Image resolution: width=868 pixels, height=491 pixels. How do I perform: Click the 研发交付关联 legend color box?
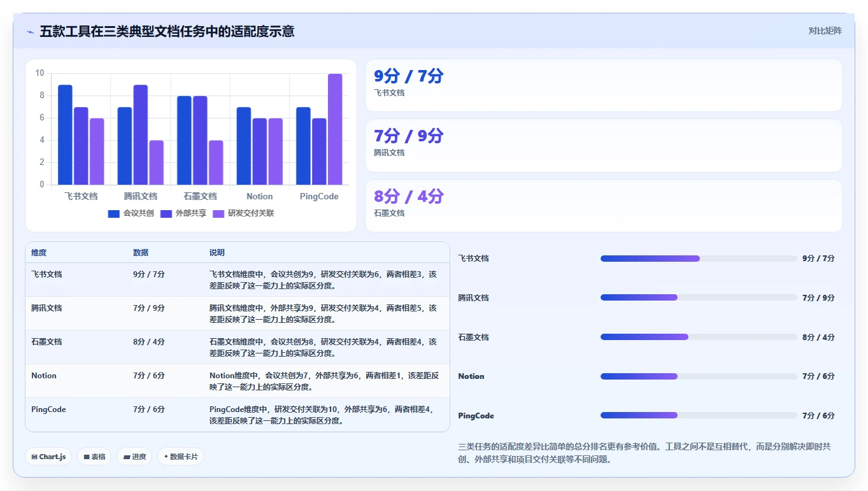218,214
